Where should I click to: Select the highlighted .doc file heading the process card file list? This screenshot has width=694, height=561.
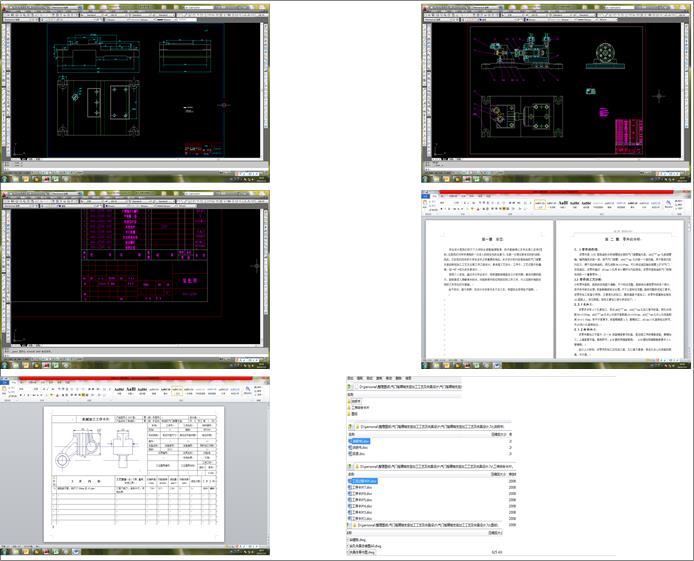click(363, 481)
